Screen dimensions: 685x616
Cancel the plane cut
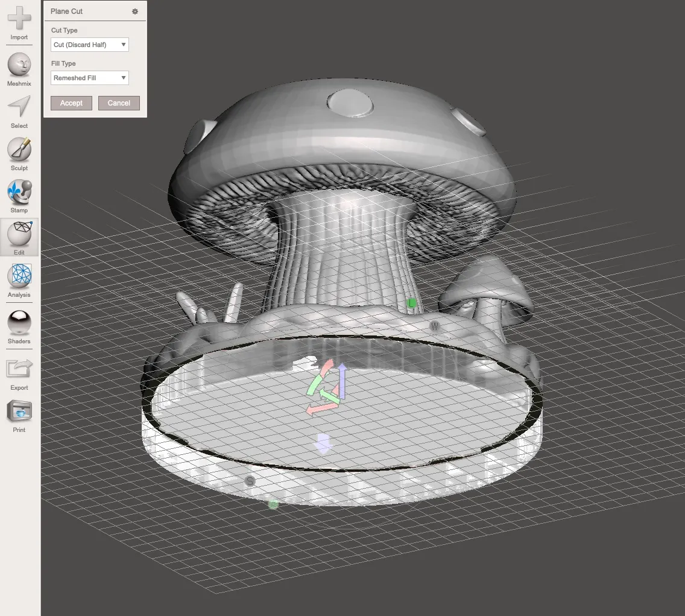[118, 103]
